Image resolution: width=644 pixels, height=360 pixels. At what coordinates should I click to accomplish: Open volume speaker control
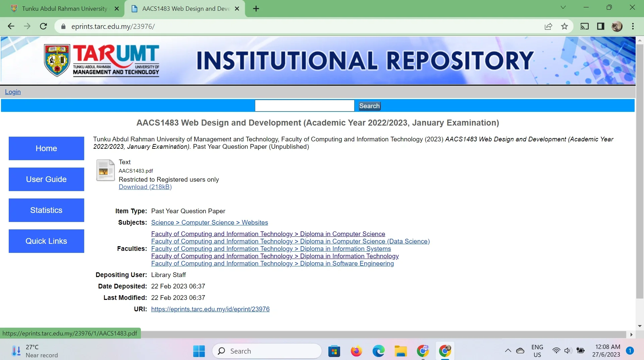[x=568, y=351]
